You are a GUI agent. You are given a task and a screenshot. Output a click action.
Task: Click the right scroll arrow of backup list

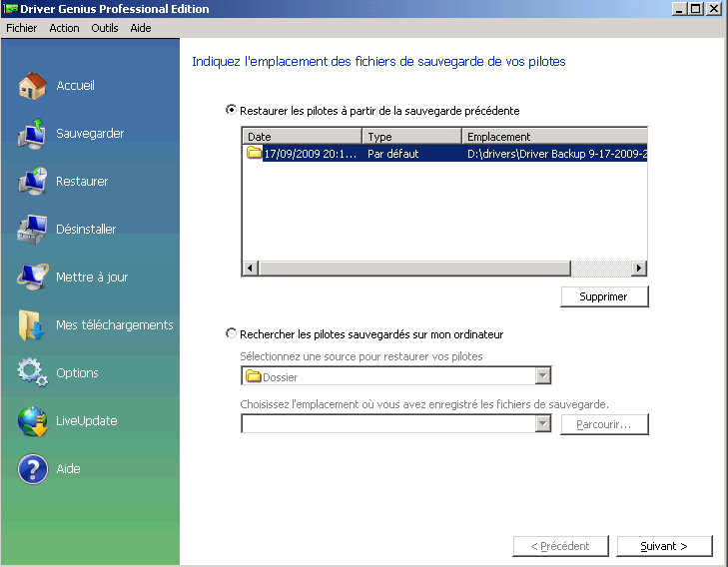click(x=639, y=269)
